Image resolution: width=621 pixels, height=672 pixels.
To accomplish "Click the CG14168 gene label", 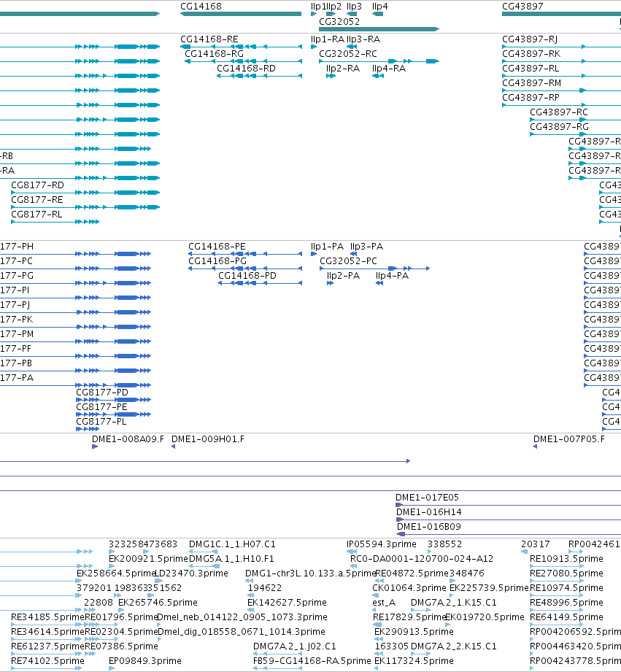I will 201,7.
